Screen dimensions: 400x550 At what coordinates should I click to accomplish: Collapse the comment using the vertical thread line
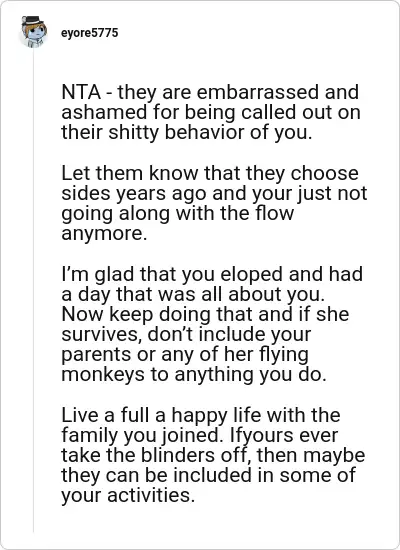coord(34,291)
